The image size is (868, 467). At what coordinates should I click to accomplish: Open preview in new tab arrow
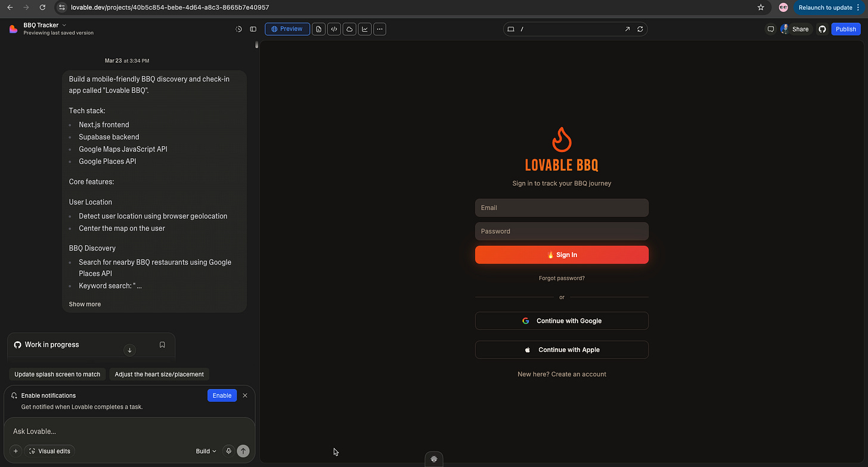click(627, 29)
